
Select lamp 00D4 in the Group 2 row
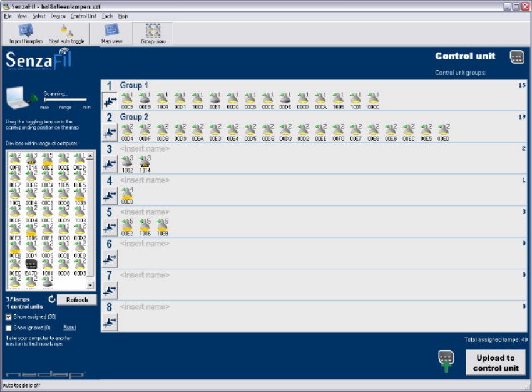pyautogui.click(x=127, y=132)
